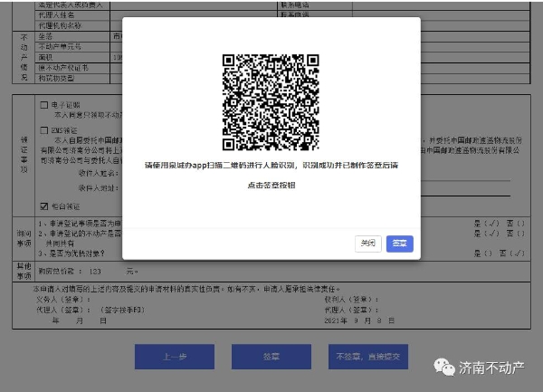Screen dimensions: 543x392
Task: Submit via 不签章，直接提交 button
Action: [367, 357]
